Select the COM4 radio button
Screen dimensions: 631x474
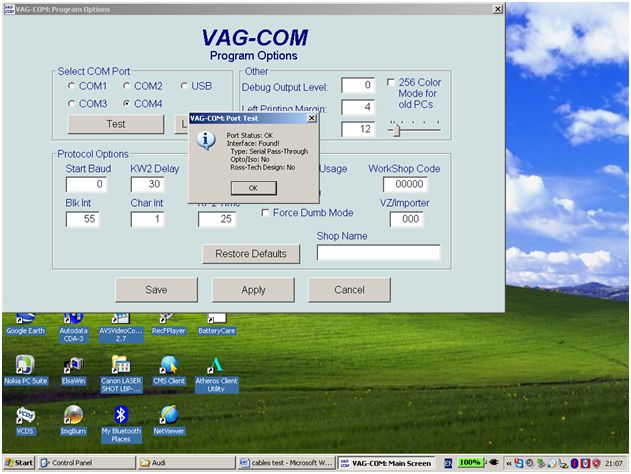(x=126, y=103)
